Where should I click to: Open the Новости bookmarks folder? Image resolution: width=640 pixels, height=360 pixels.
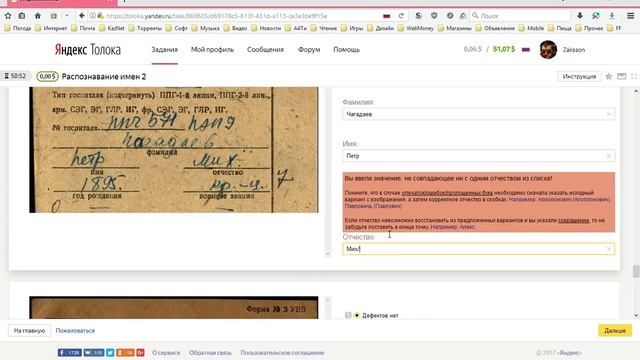266,28
